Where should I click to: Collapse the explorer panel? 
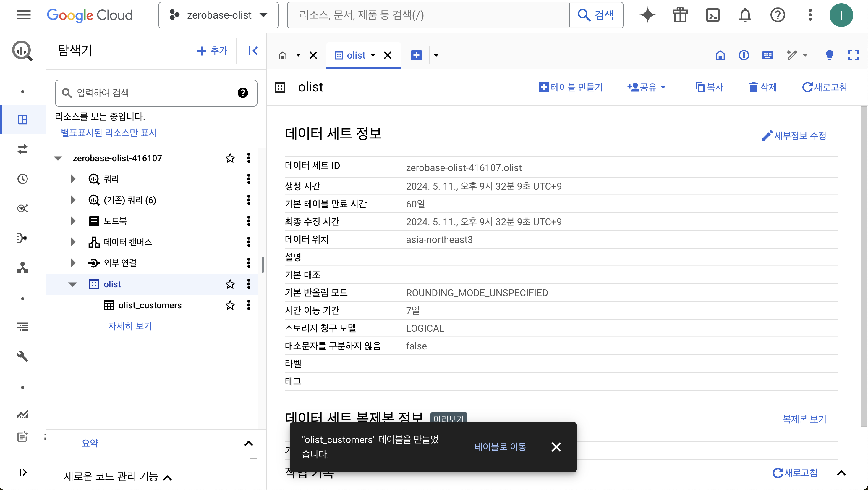coord(253,51)
